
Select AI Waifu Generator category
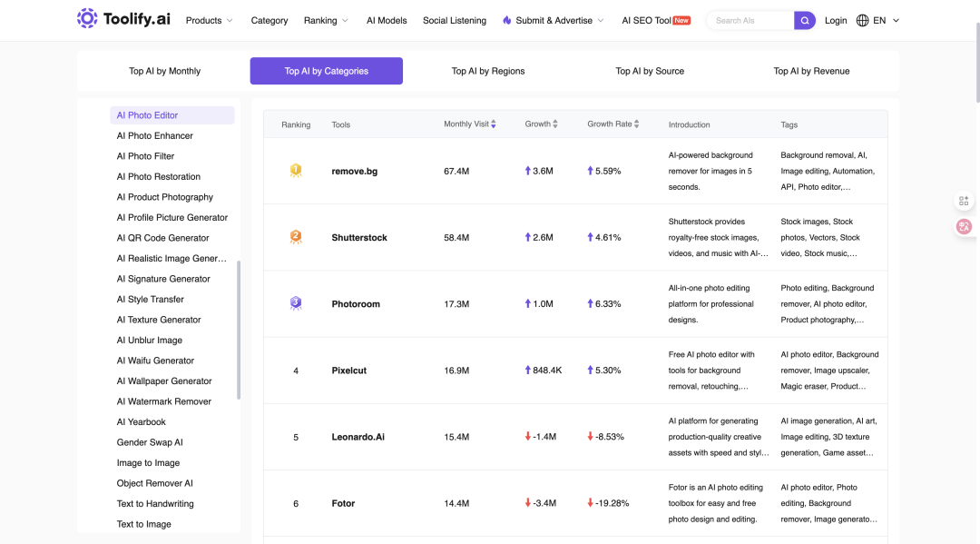(155, 361)
